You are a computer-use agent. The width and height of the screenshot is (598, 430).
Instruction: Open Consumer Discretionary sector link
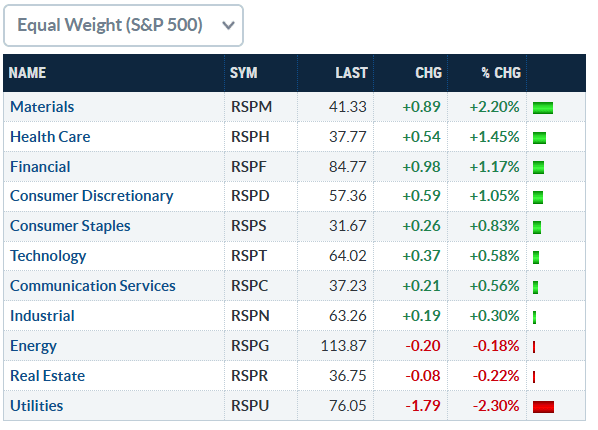(92, 196)
